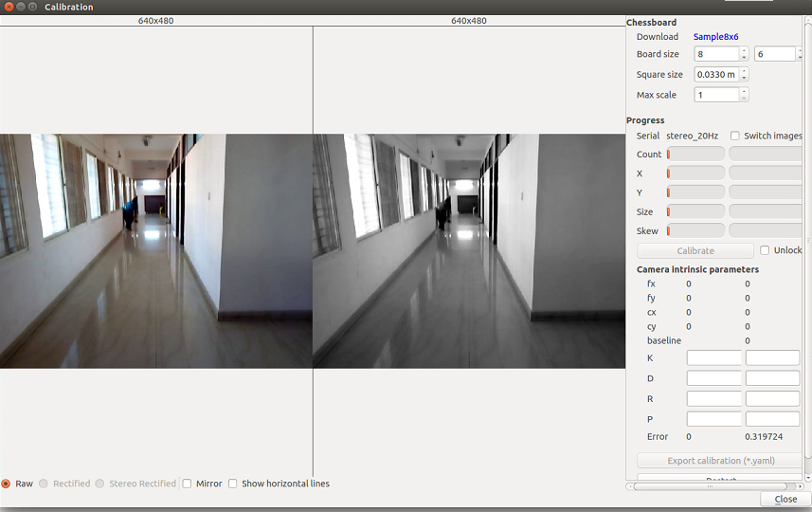Select the Board size height field showing 6
Viewport: 812px width, 512px height.
tap(774, 54)
